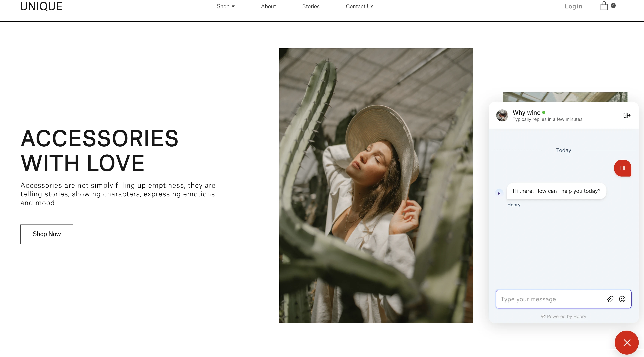The width and height of the screenshot is (644, 357).
Task: Click the UNIQUE brand logo link
Action: (41, 6)
